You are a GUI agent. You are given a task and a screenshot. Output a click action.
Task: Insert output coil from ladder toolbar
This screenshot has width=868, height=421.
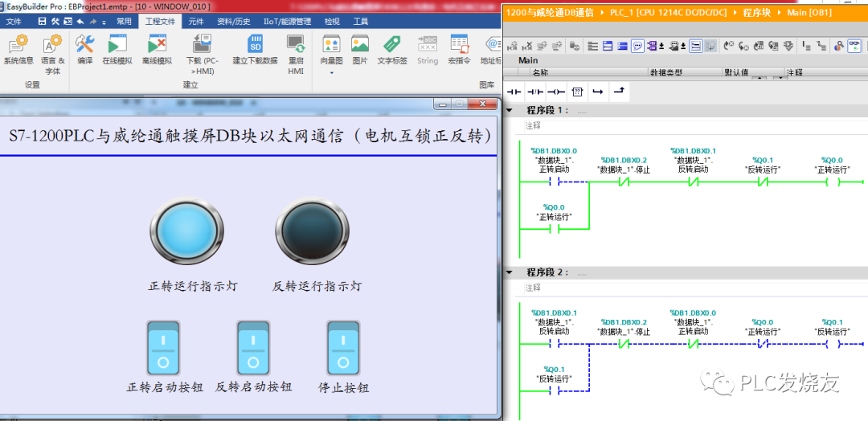coord(556,92)
